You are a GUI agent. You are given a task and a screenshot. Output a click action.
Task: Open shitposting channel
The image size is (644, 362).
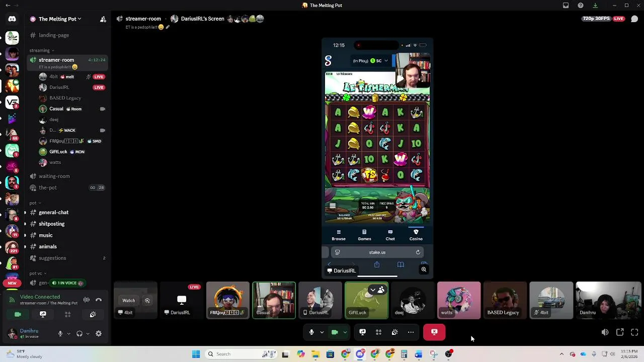point(67,224)
